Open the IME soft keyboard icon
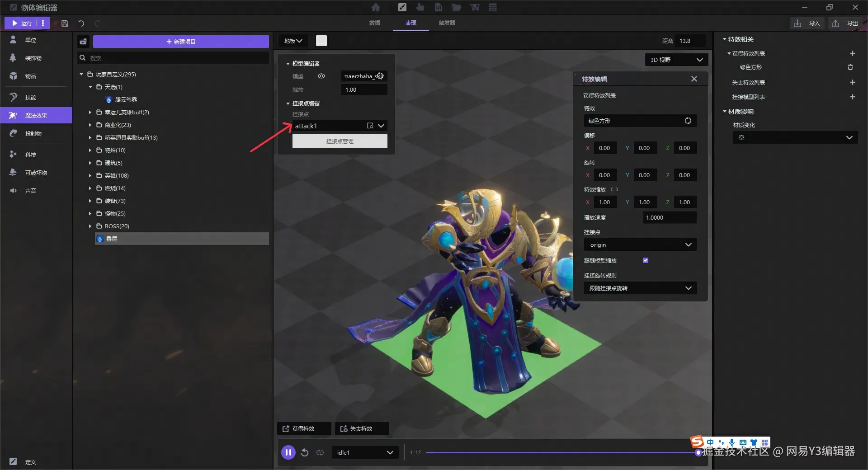The height and width of the screenshot is (470, 868). [x=743, y=442]
